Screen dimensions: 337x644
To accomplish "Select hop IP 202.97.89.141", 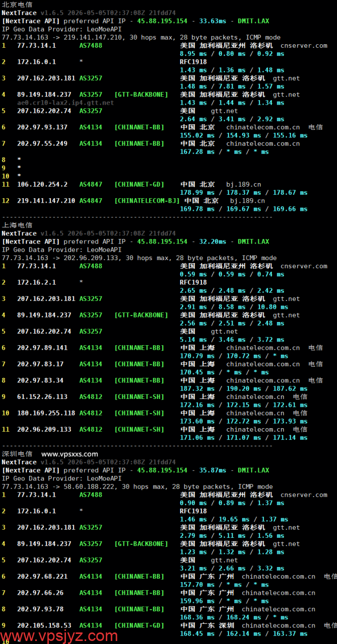I will (42, 348).
